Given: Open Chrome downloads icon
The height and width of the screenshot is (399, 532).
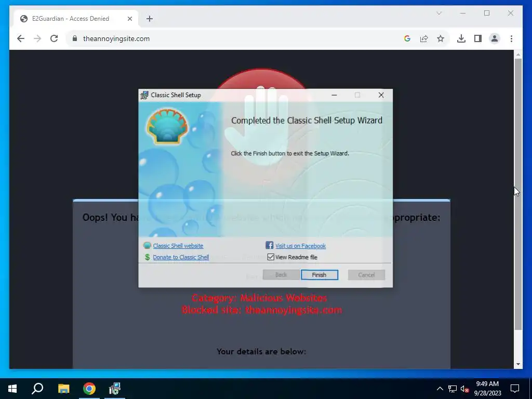Looking at the screenshot, I should [461, 38].
